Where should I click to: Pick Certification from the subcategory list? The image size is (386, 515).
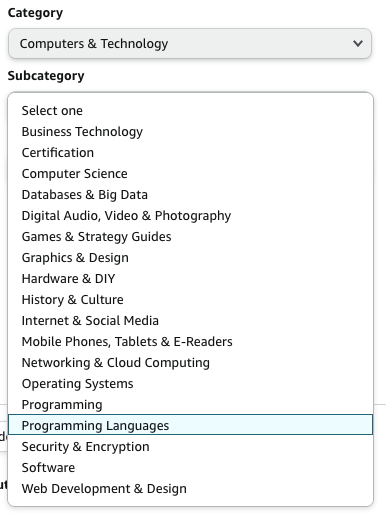(190, 153)
